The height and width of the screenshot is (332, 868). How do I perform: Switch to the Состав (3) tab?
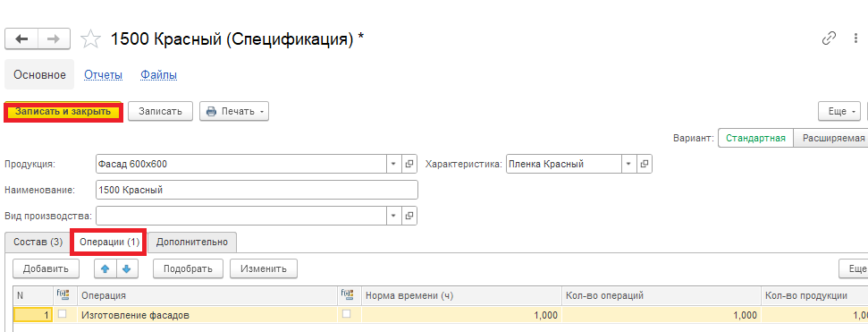pyautogui.click(x=38, y=243)
